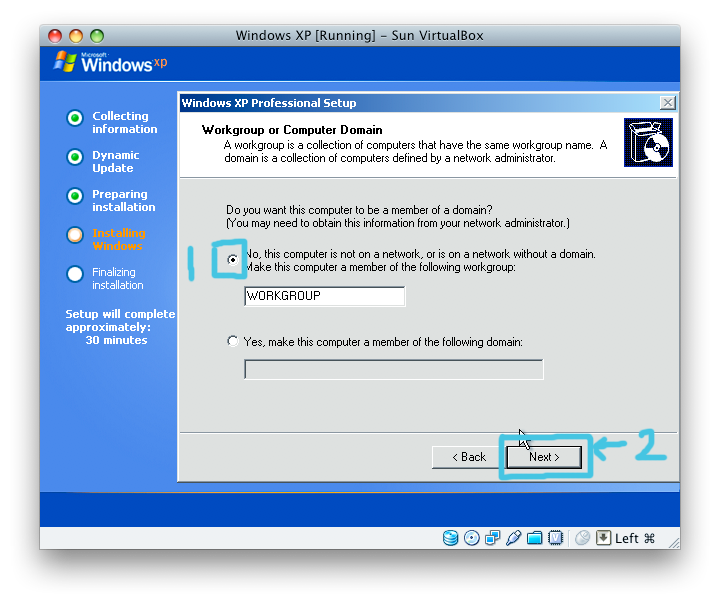Click the VirtualBox window resize grip
The height and width of the screenshot is (604, 720).
click(674, 543)
